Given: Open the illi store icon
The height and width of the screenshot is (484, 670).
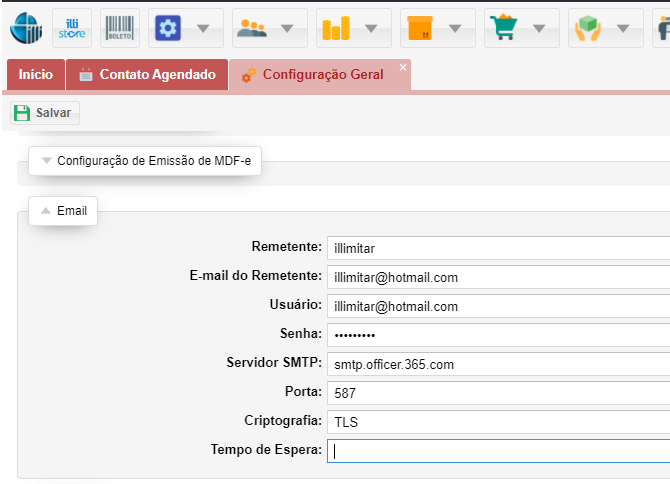Looking at the screenshot, I should click(72, 28).
